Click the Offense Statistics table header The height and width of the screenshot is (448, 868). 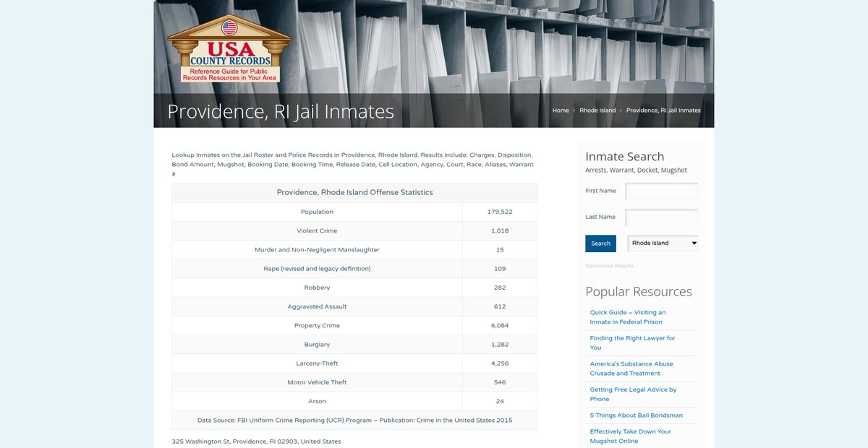[x=354, y=192]
